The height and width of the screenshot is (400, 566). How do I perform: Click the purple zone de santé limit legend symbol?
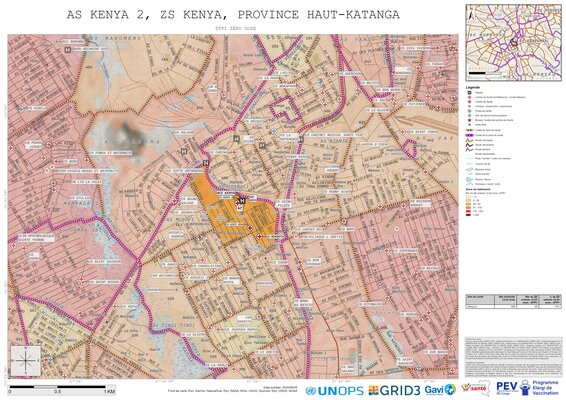click(x=470, y=135)
